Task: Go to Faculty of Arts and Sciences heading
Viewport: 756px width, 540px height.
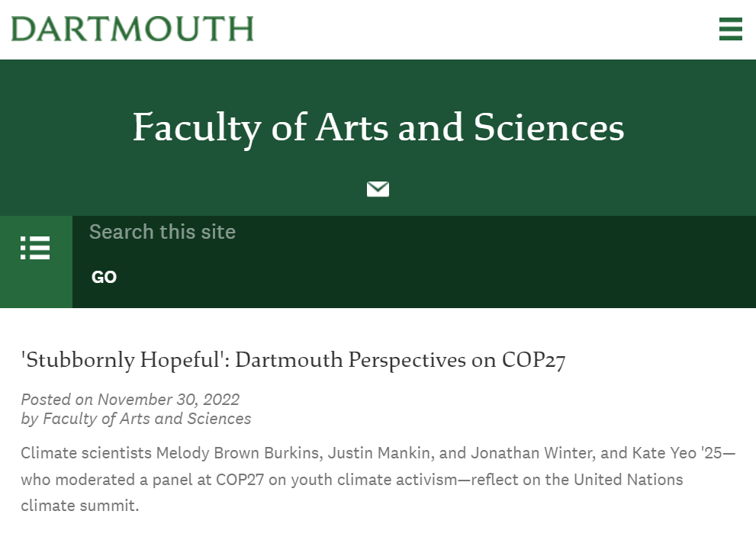Action: (x=378, y=127)
